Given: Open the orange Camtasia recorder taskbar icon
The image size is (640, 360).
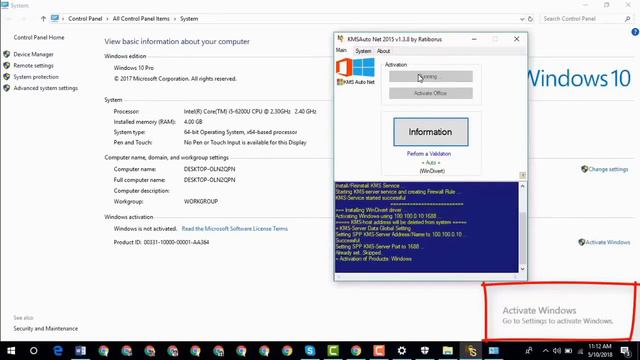Looking at the screenshot, I should (379, 351).
